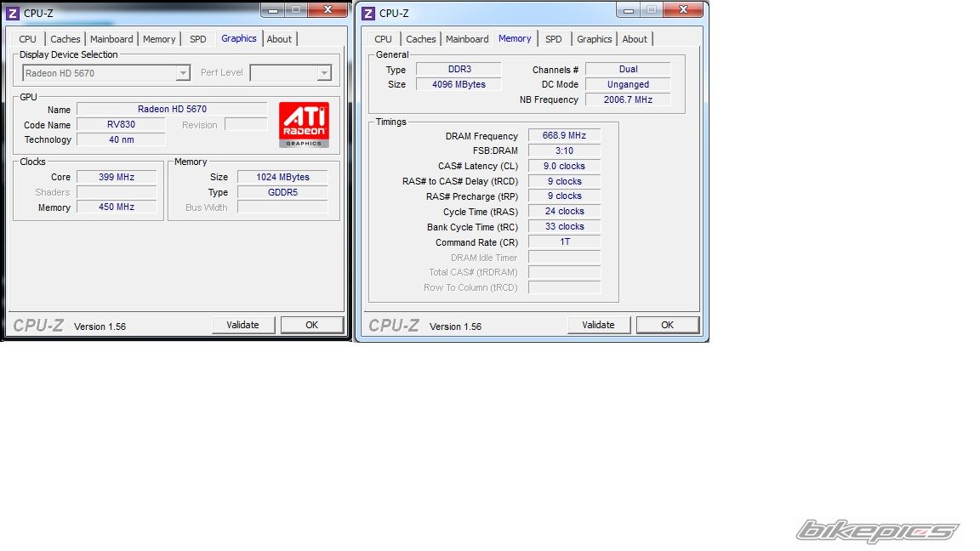Minimize the Graphics CPU-Z window

coord(273,10)
